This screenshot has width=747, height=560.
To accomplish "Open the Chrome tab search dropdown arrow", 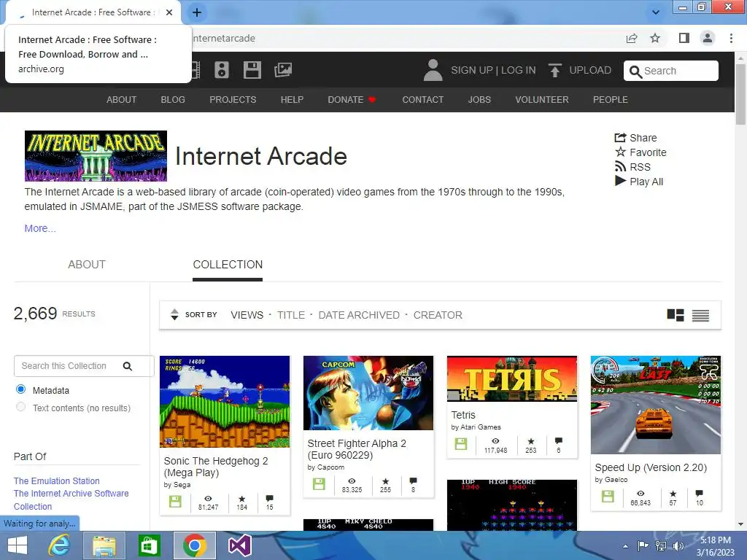I will coord(656,12).
